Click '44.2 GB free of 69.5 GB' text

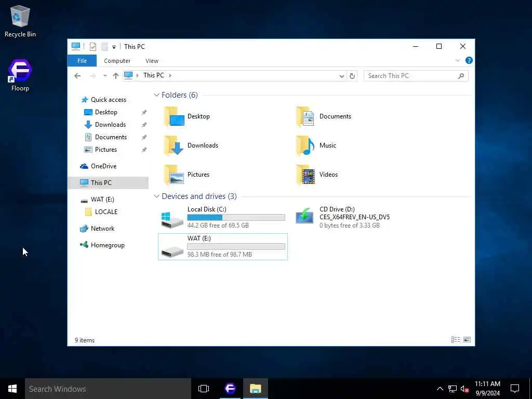(x=218, y=225)
